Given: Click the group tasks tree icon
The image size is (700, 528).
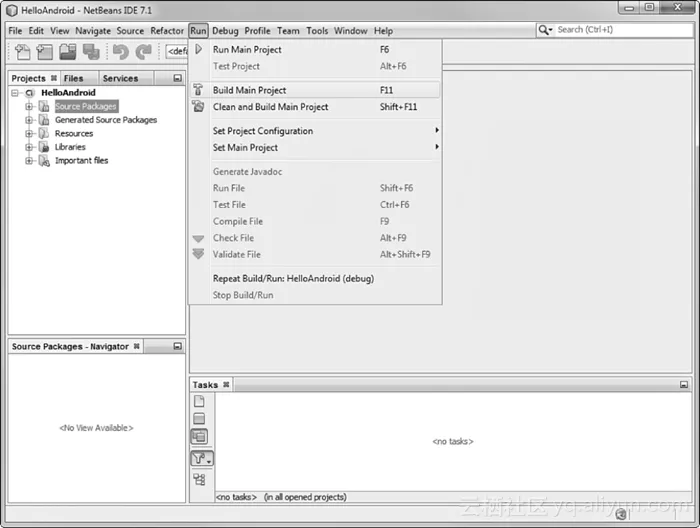Looking at the screenshot, I should click(x=199, y=479).
